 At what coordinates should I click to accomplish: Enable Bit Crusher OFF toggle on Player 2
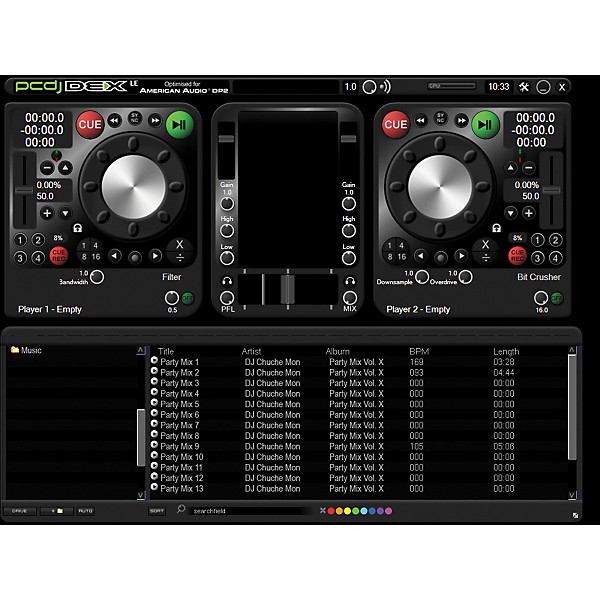pyautogui.click(x=557, y=298)
